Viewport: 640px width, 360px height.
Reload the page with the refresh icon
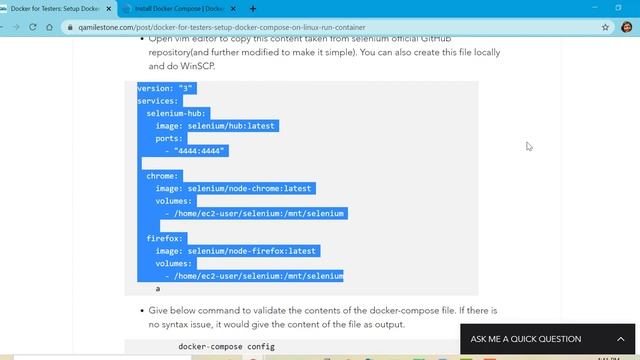[x=33, y=27]
